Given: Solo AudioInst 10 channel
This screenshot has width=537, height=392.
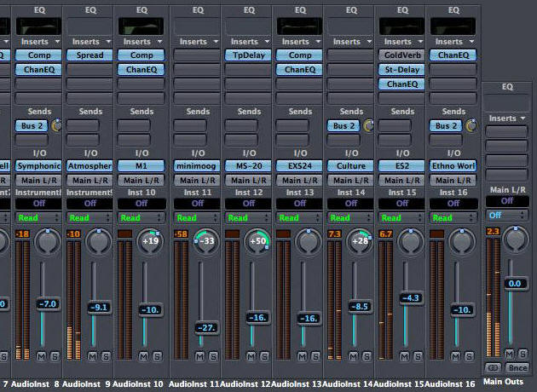Looking at the screenshot, I should pyautogui.click(x=157, y=356).
